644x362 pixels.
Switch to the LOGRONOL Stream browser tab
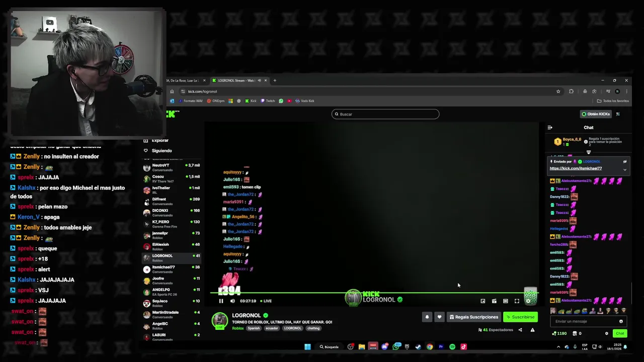[x=239, y=80]
